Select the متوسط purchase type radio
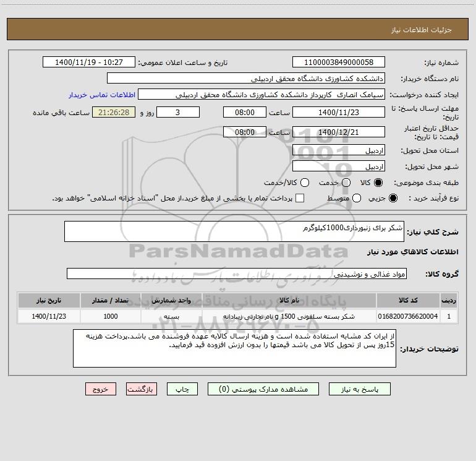 point(357,198)
